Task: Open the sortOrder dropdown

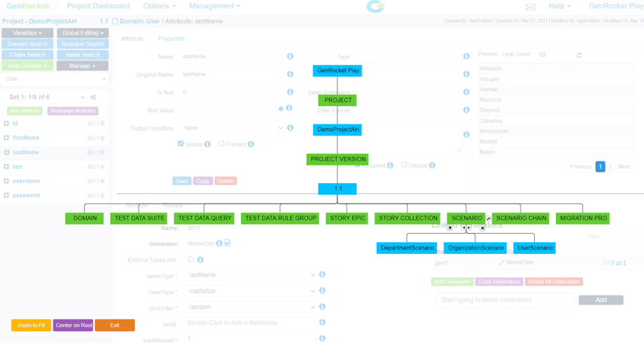Action: tap(251, 307)
